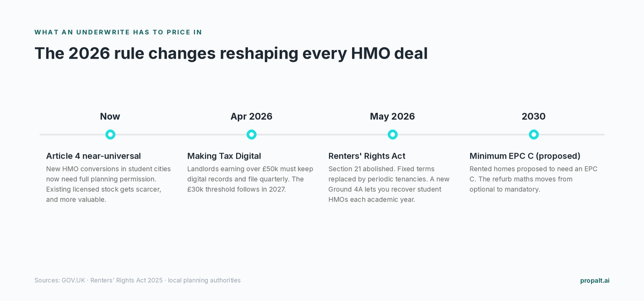Screen dimensions: 644x301
Task: Click the May 2026 timeline marker circle
Action: pos(392,134)
